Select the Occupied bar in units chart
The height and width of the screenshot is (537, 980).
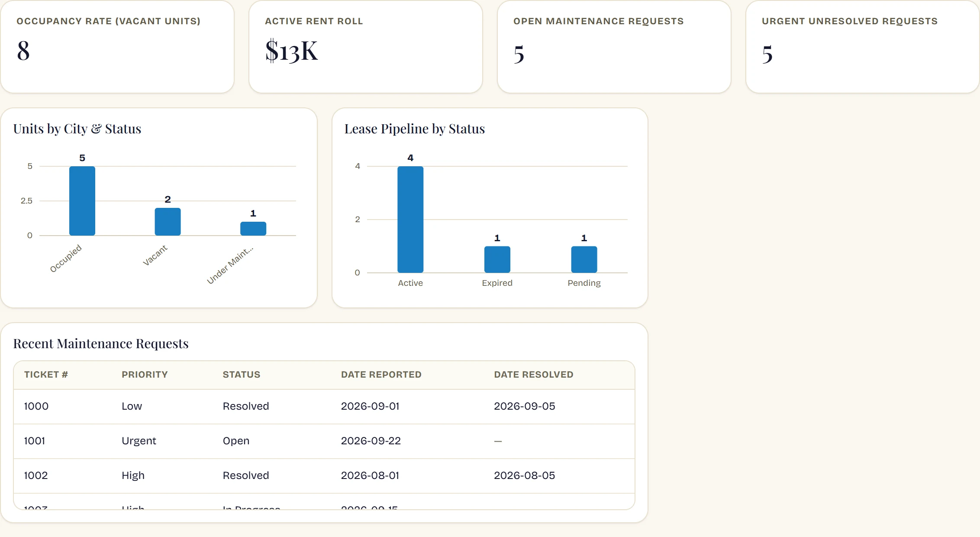point(82,201)
